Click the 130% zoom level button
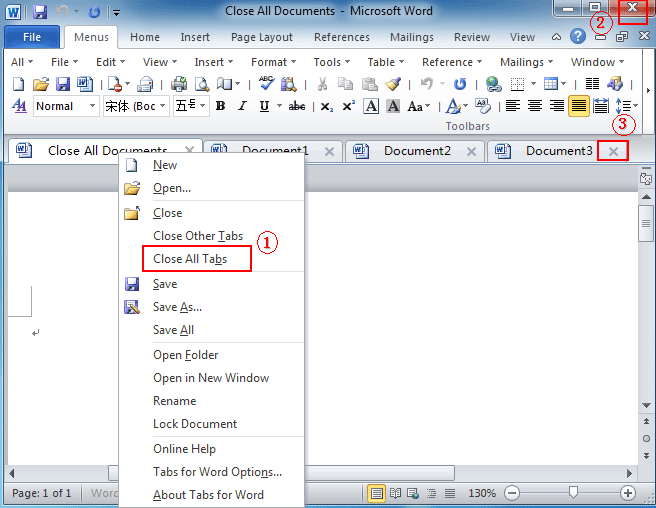 click(482, 493)
